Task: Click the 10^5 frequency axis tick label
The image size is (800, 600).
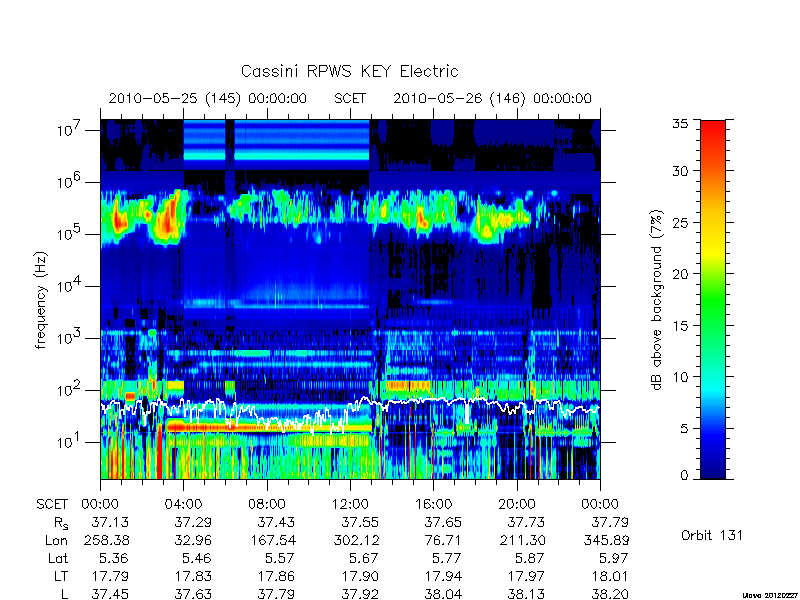Action: click(x=71, y=233)
